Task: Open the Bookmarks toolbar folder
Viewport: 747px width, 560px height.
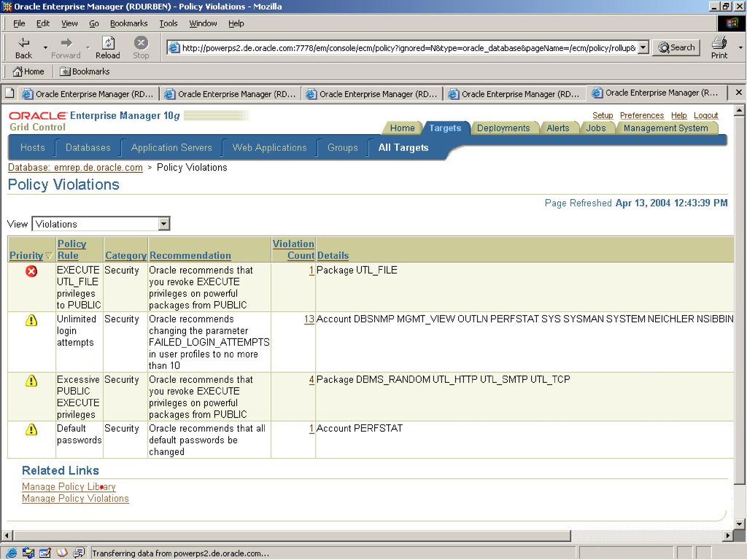Action: [85, 71]
